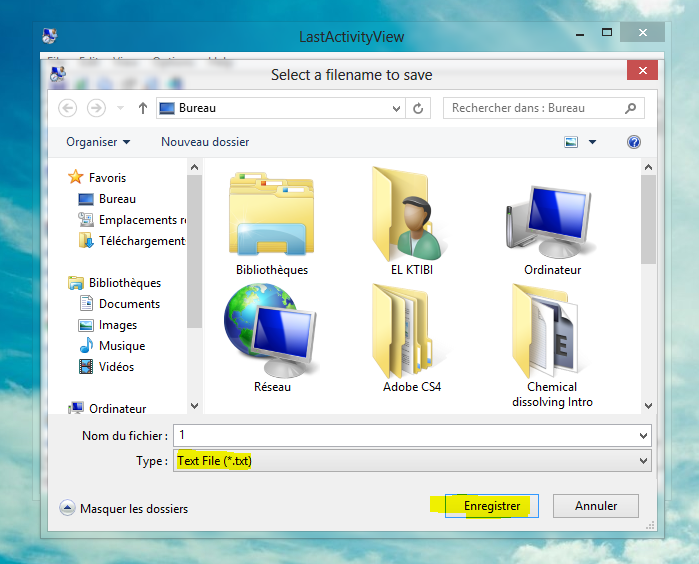Image resolution: width=699 pixels, height=564 pixels.
Task: Open the Bibliothèques folder icon
Action: (x=271, y=214)
